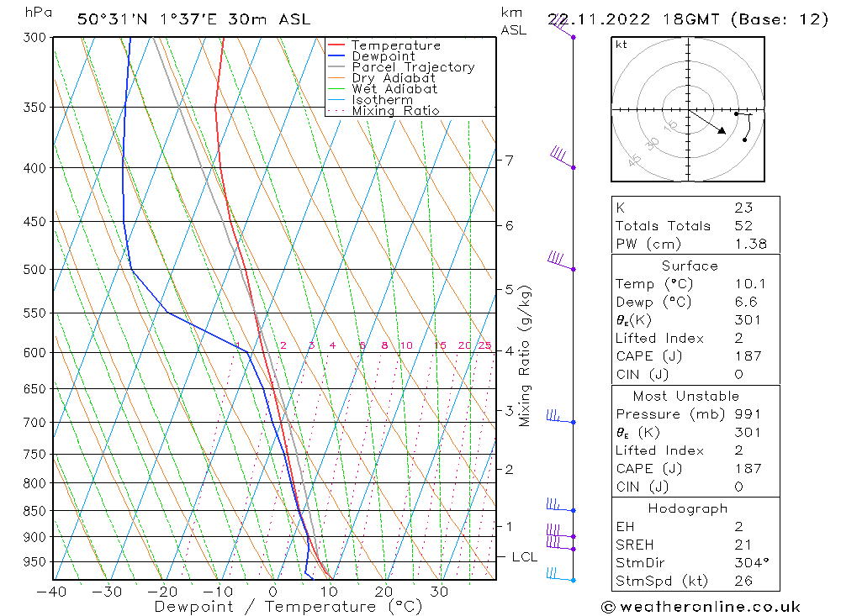Click the Lifted Index row under Most Unstable
841x616 pixels.
coord(696,451)
